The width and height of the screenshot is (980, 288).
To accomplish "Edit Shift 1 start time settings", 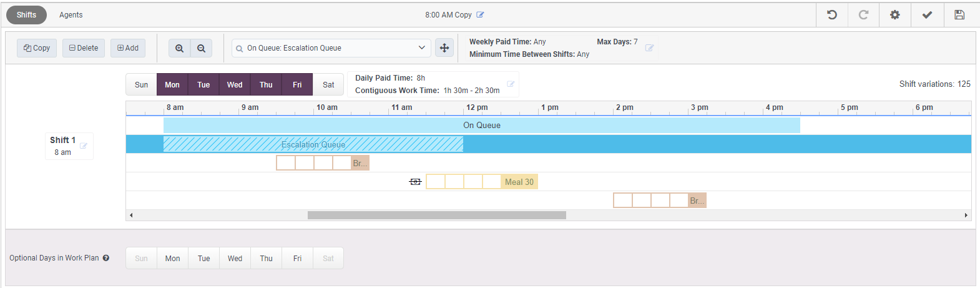I will pyautogui.click(x=84, y=146).
